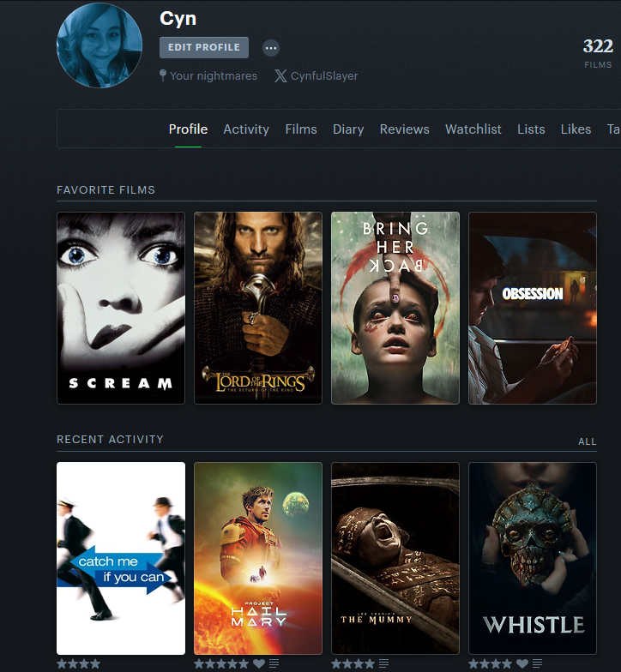
Task: Open the review icon under Whistle
Action: (537, 663)
